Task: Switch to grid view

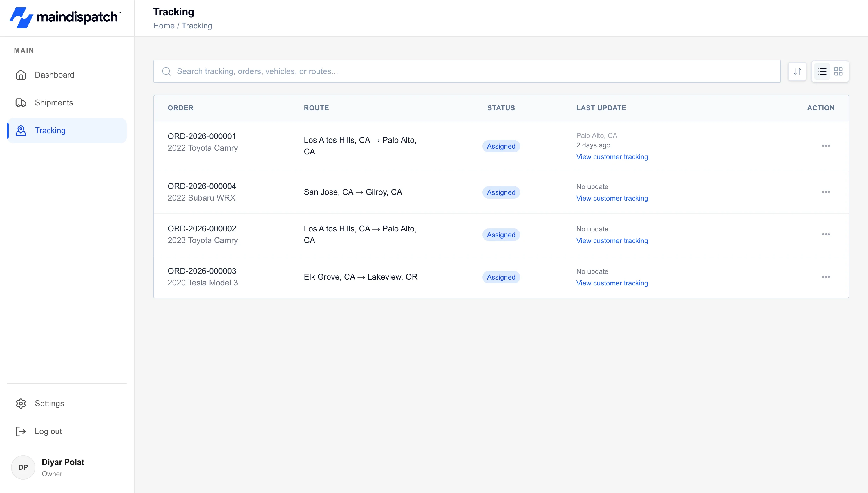Action: point(838,71)
